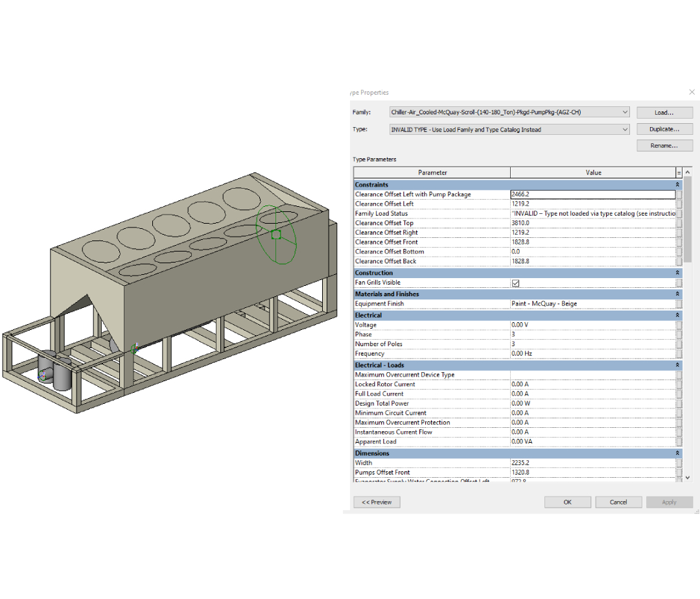Click associate button for Clearance Offset Left row
The width and height of the screenshot is (700, 599).
pos(679,204)
